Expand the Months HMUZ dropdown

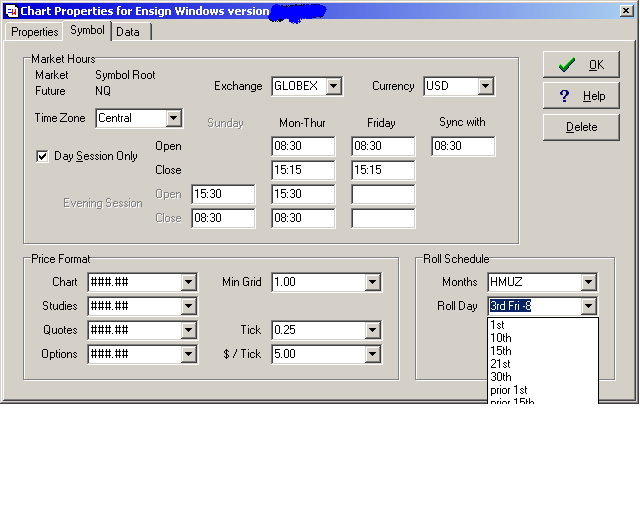tap(589, 282)
